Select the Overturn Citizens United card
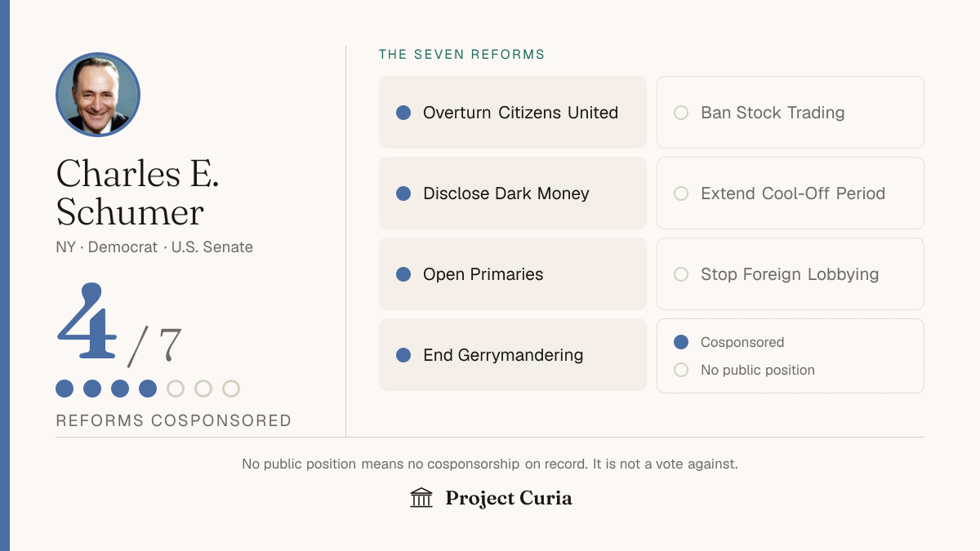The width and height of the screenshot is (980, 551). pos(513,113)
